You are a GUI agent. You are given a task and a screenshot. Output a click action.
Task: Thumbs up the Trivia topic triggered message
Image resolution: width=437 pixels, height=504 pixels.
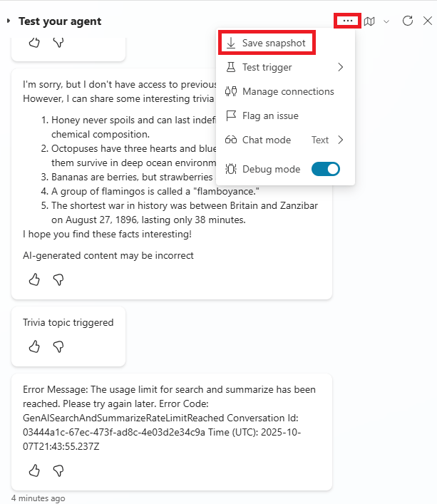[34, 346]
